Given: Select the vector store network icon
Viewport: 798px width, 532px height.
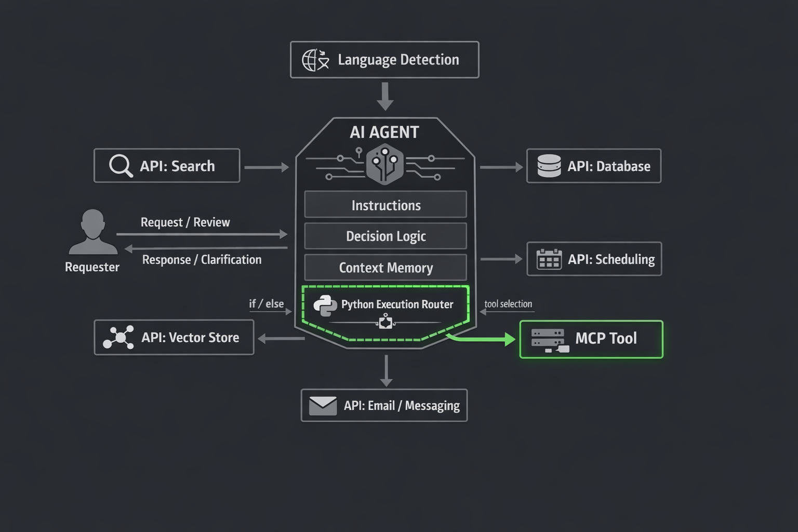Looking at the screenshot, I should pyautogui.click(x=118, y=337).
